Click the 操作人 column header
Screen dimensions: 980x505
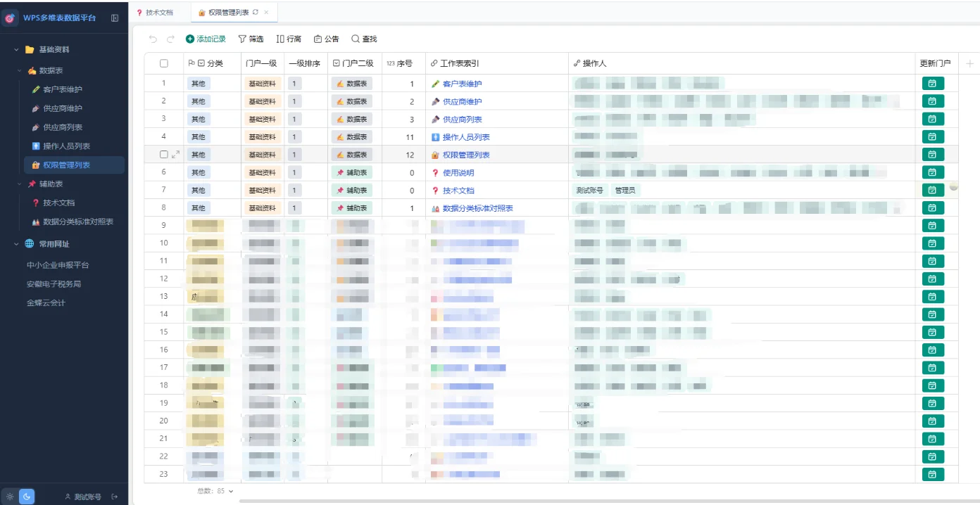741,63
